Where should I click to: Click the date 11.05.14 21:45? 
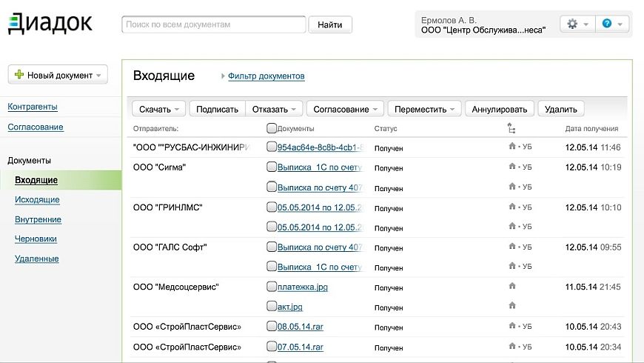pyautogui.click(x=593, y=287)
